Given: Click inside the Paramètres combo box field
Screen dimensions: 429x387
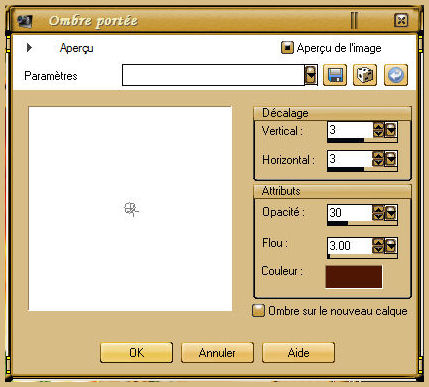Looking at the screenshot, I should (x=213, y=75).
